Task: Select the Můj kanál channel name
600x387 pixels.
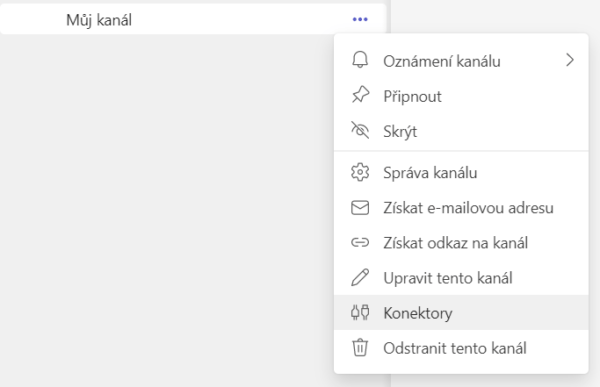Action: [99, 20]
